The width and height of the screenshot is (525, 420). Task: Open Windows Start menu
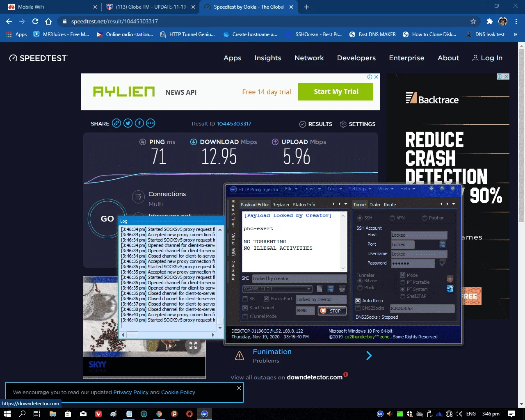tap(7, 414)
